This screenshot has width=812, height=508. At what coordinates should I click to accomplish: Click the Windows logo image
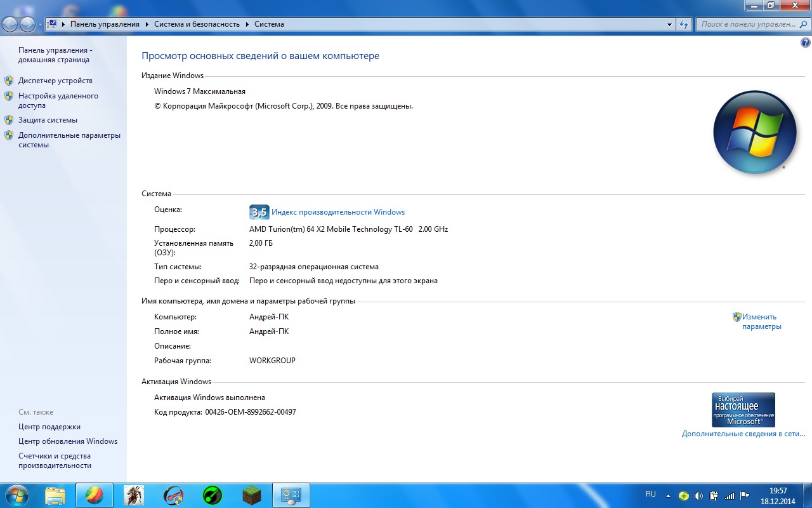[754, 132]
